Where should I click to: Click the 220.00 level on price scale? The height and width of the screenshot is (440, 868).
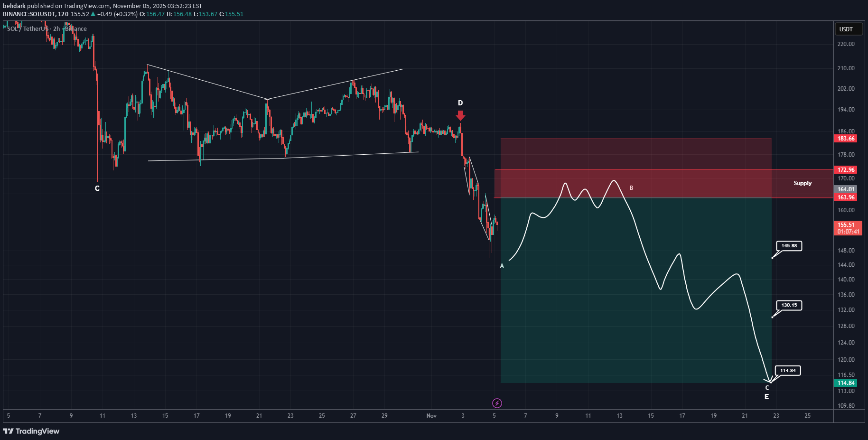click(846, 44)
